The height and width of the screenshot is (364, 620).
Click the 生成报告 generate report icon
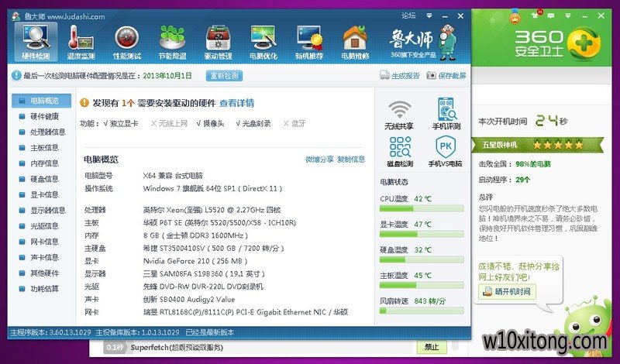384,75
